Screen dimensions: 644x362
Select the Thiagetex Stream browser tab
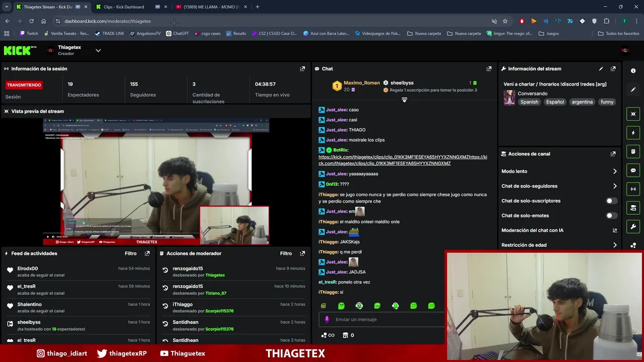pyautogui.click(x=49, y=7)
